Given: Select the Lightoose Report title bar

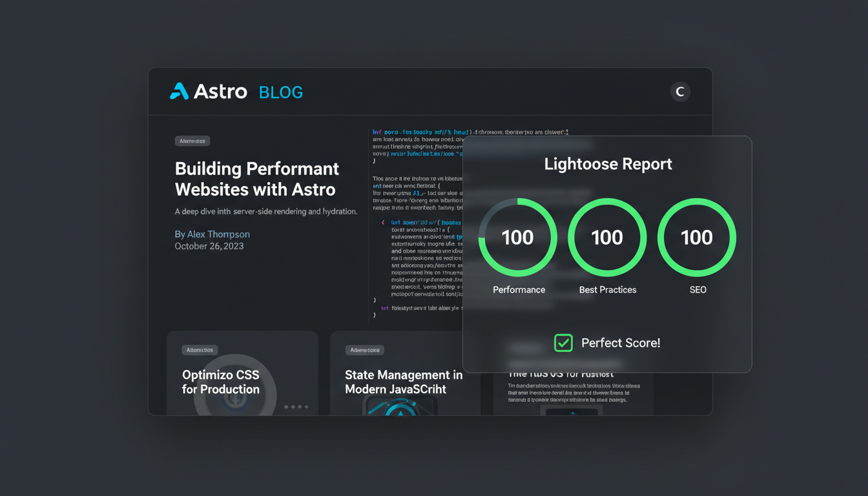Looking at the screenshot, I should coord(607,164).
